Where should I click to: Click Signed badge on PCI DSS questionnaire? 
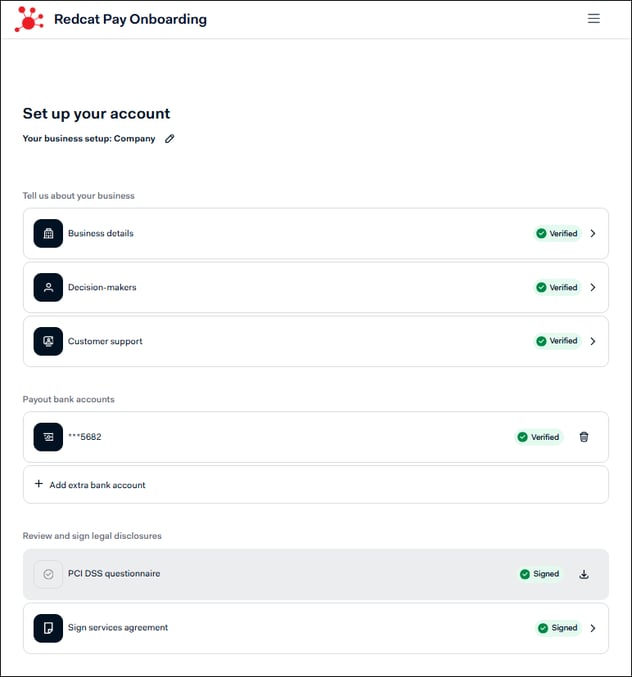[540, 574]
